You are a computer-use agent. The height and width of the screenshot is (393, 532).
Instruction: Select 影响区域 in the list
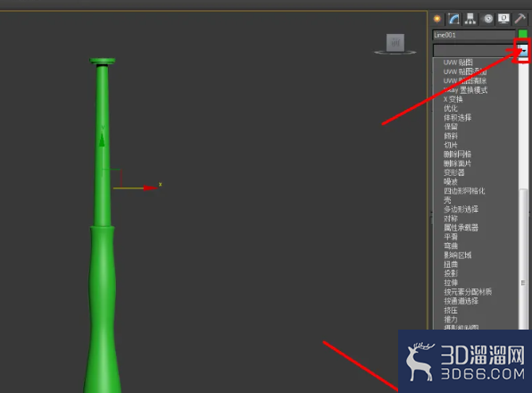(x=457, y=255)
